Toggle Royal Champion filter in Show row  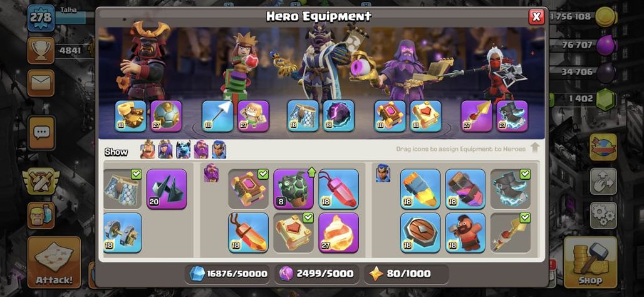click(219, 149)
